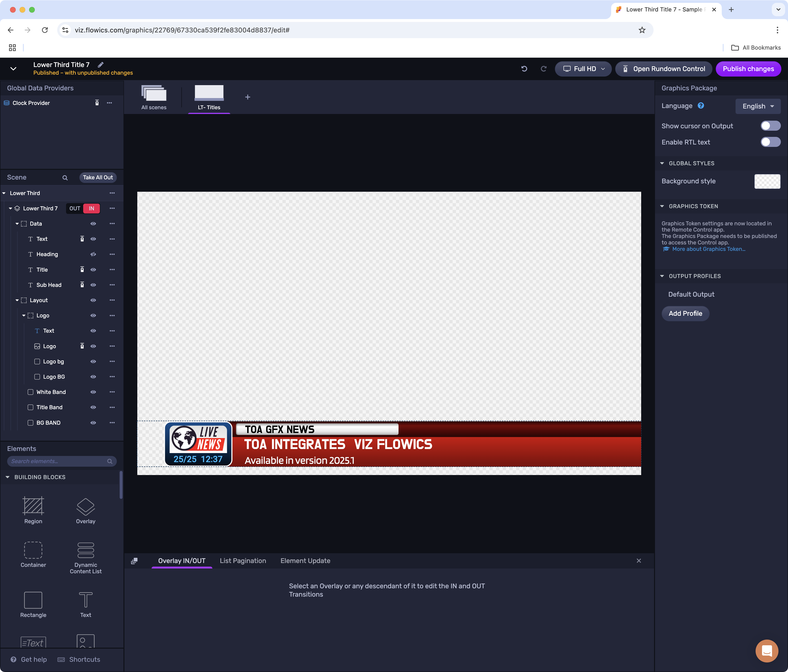The width and height of the screenshot is (788, 672).
Task: Open More about Graphics Token link
Action: (x=709, y=249)
